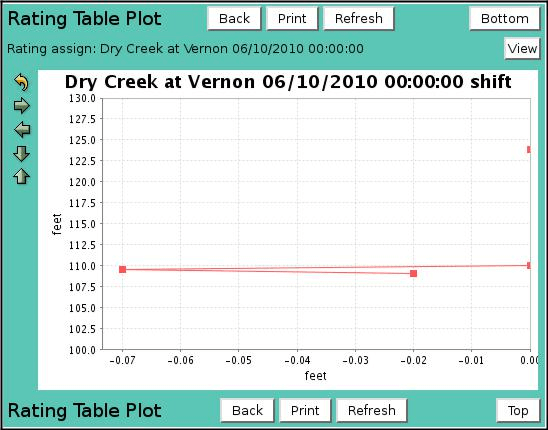This screenshot has height=430, width=548.
Task: Jump to Top of page button
Action: point(518,410)
